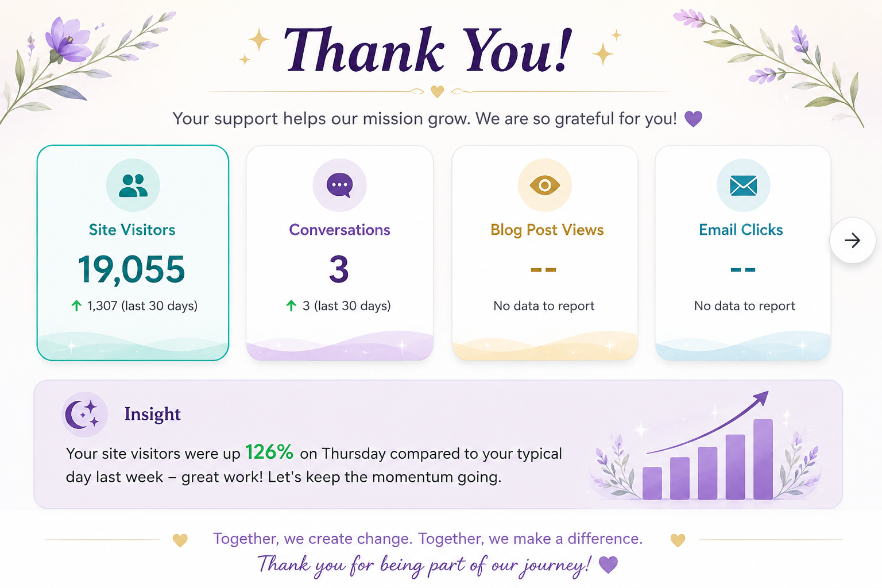Open the Conversations card title

[x=339, y=230]
